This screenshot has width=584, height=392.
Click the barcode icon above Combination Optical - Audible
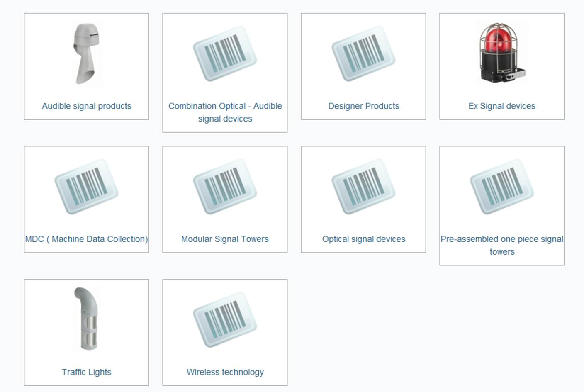coord(225,54)
